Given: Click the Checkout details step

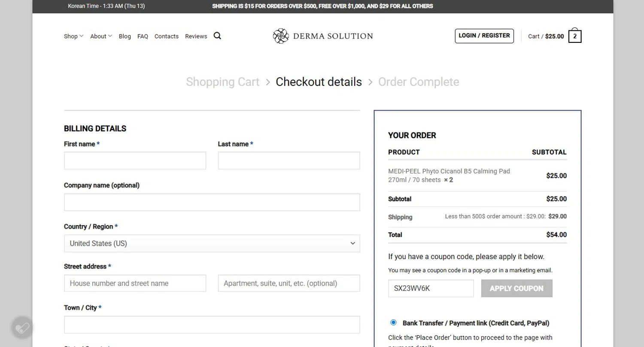Looking at the screenshot, I should [319, 82].
